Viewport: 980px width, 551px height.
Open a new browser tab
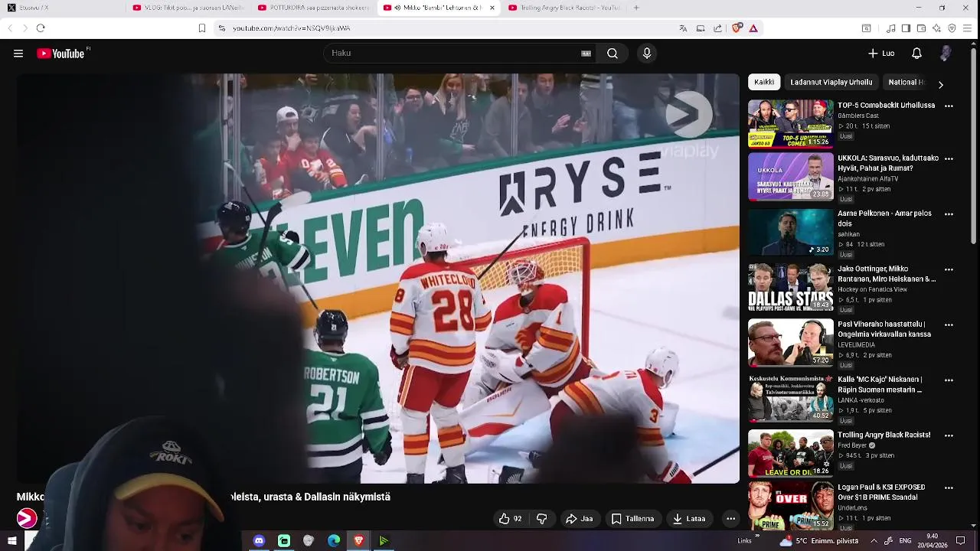tap(636, 8)
